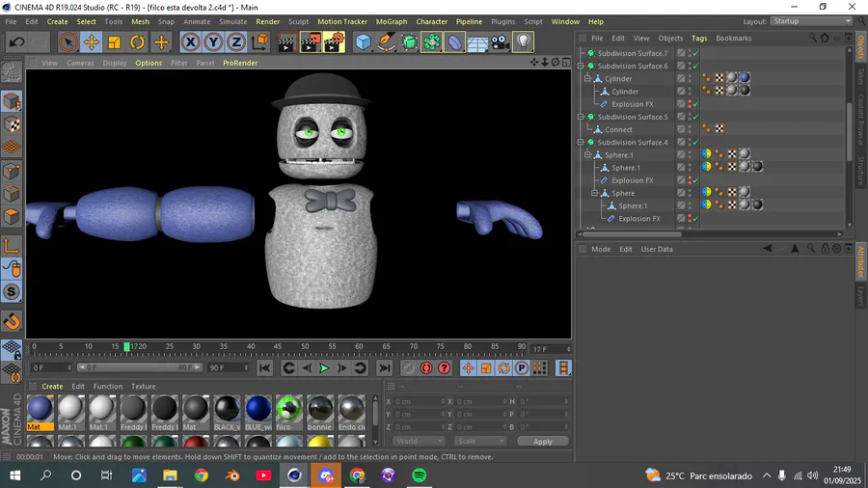Activate the Scale tool icon
This screenshot has width=868, height=488.
point(115,42)
